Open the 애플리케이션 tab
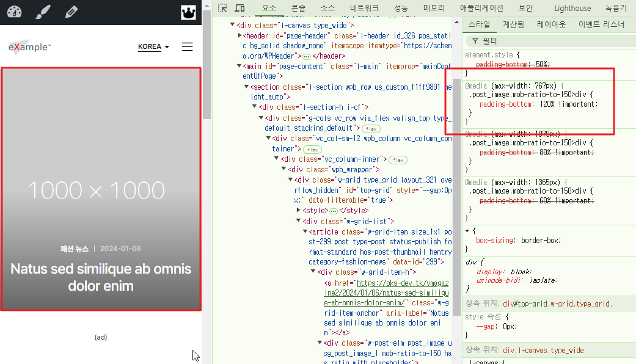636x364 pixels. coord(481,8)
